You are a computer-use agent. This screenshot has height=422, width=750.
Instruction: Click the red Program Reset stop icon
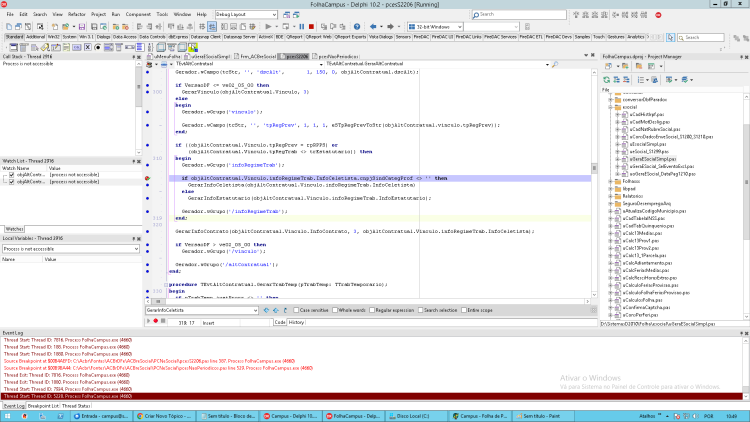tap(311, 27)
